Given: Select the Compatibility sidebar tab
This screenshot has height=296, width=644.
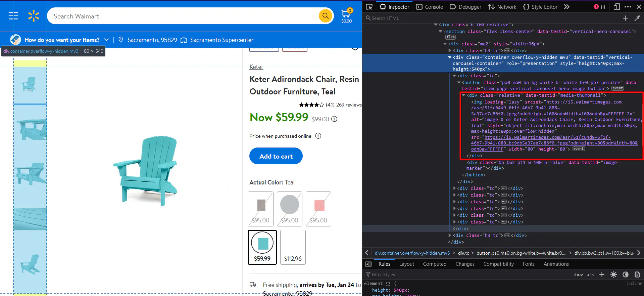Looking at the screenshot, I should 498,264.
